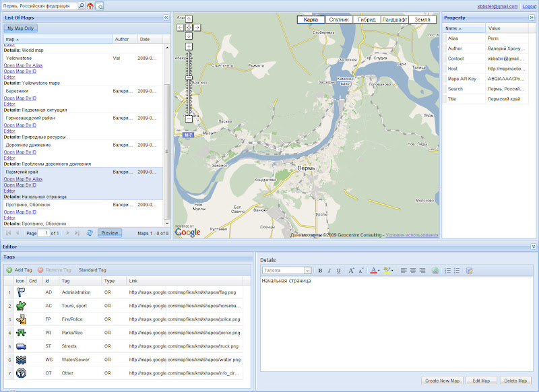Switch map to Ландшафт view

[x=395, y=20]
